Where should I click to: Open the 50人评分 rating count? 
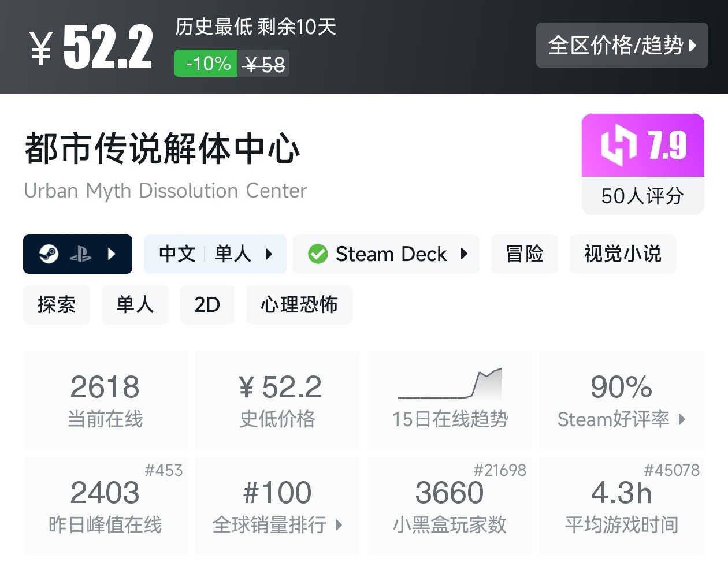[642, 196]
